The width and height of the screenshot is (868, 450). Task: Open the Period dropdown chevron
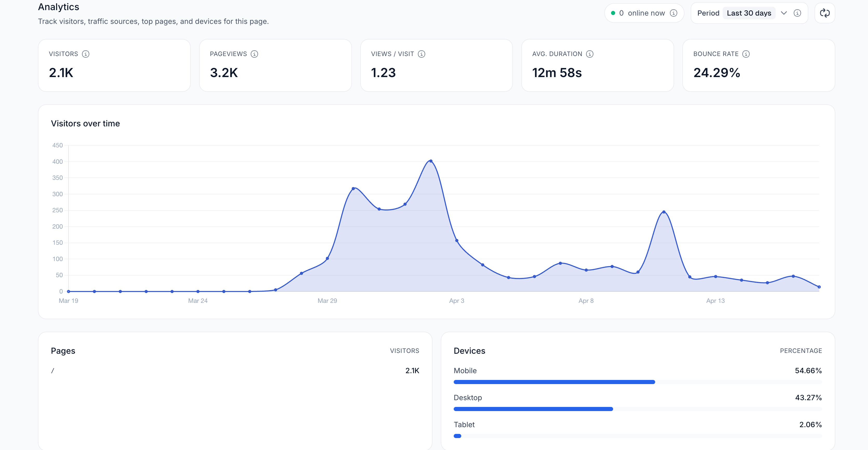coord(784,13)
